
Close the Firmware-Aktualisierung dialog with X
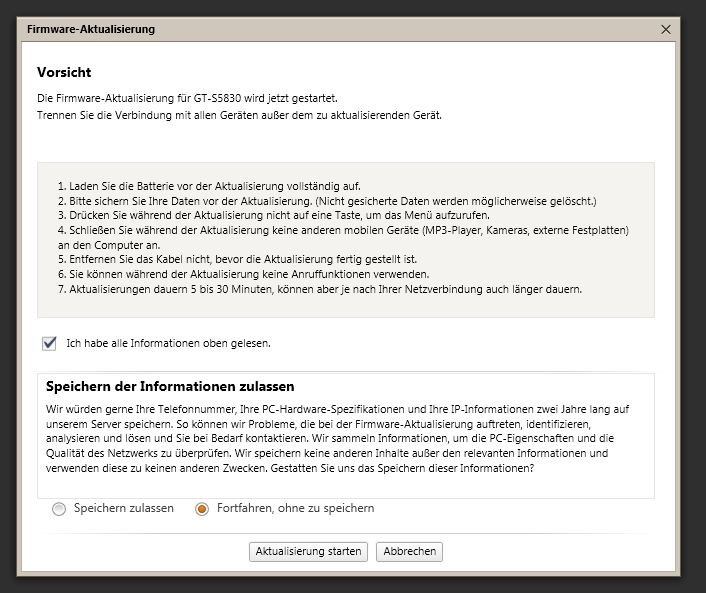coord(665,29)
